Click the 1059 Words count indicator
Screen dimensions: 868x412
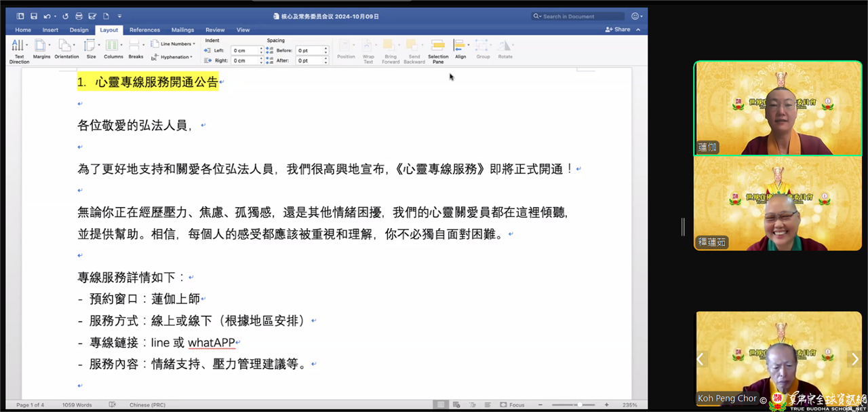77,405
